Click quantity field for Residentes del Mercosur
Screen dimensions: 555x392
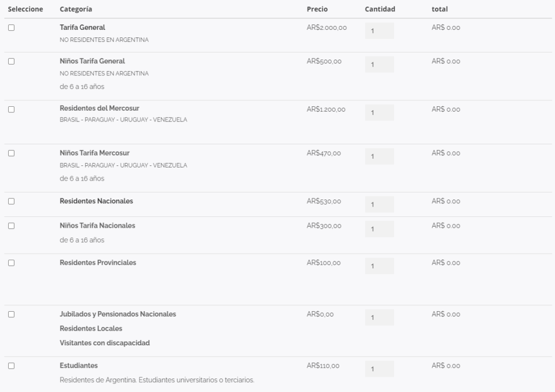click(x=379, y=113)
